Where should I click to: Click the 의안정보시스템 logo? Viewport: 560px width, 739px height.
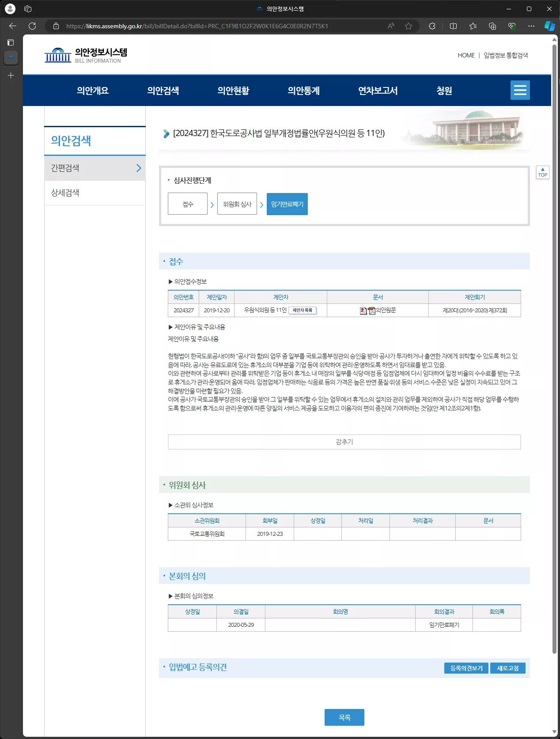pyautogui.click(x=86, y=55)
